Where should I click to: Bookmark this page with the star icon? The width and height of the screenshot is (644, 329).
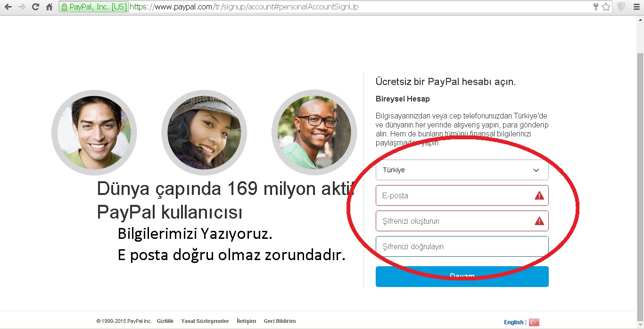pos(606,7)
